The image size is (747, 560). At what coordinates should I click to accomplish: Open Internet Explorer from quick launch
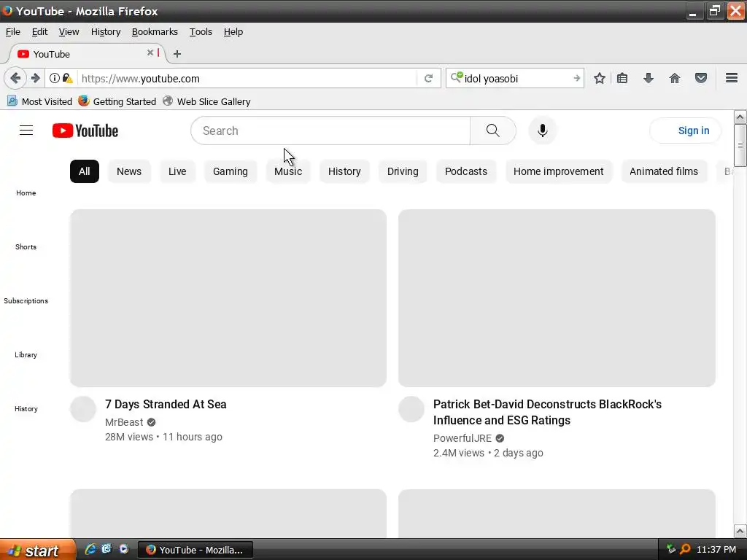pos(90,549)
